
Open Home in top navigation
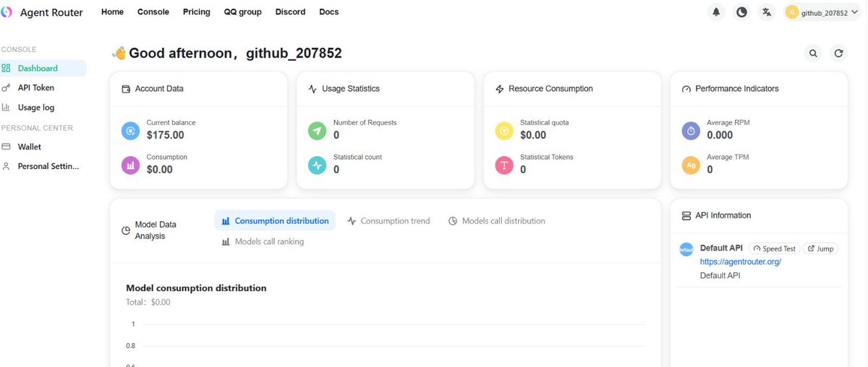pyautogui.click(x=112, y=12)
